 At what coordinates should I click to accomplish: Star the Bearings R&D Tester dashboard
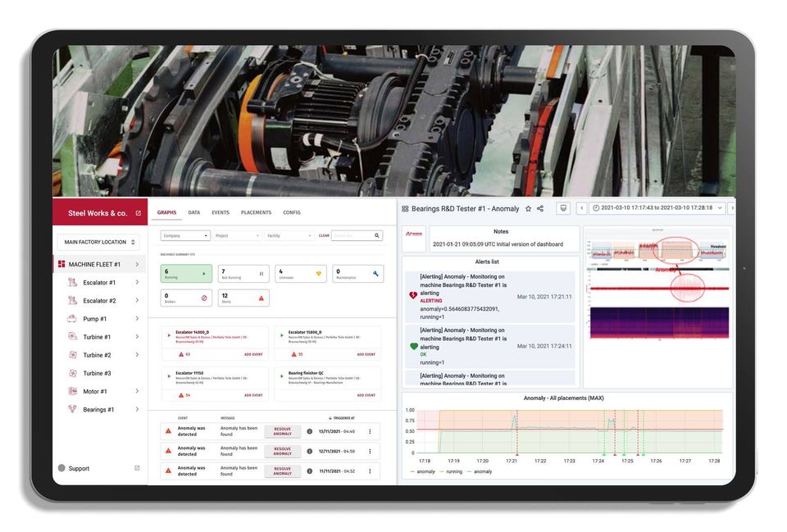[x=528, y=209]
